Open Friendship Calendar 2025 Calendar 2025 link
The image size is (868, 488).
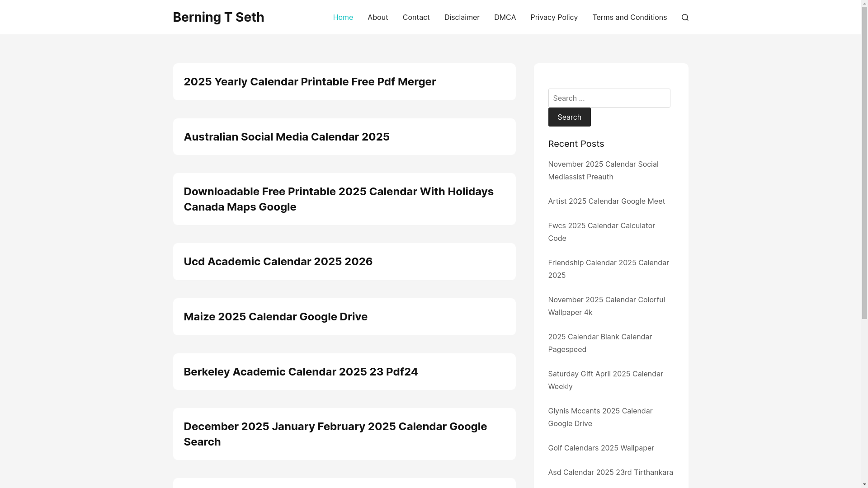click(x=609, y=269)
